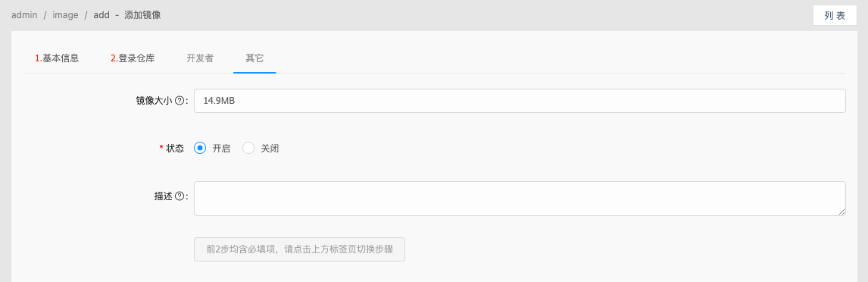The height and width of the screenshot is (282, 868).
Task: Open the 开发者 tab
Action: [200, 58]
